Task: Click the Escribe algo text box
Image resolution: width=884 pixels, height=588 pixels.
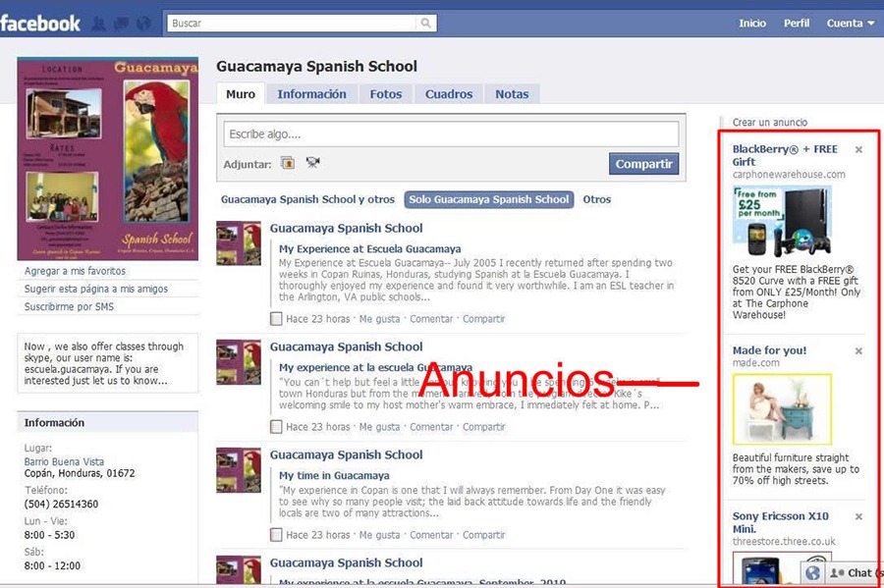Action: [451, 134]
